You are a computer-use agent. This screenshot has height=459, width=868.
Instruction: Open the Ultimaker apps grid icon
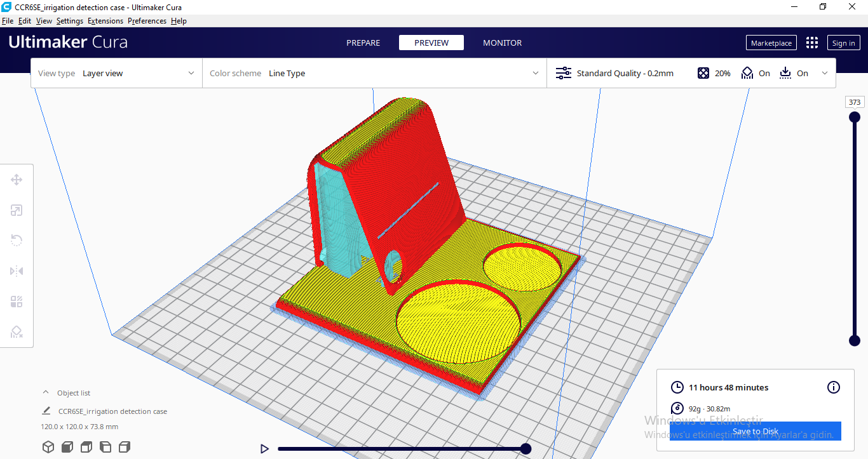click(811, 43)
